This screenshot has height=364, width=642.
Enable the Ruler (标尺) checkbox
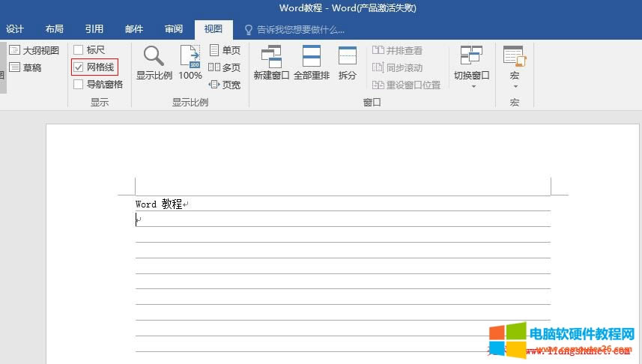79,50
